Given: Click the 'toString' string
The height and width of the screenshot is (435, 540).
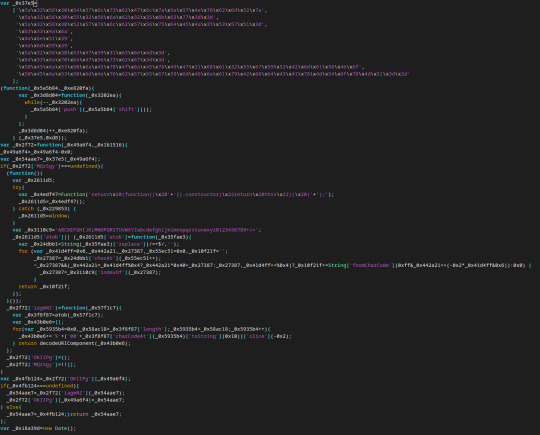Looking at the screenshot, I should pos(204,336).
